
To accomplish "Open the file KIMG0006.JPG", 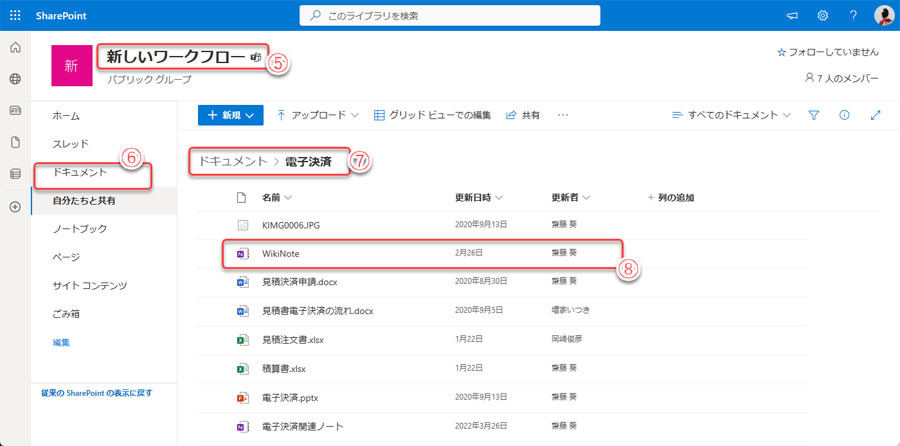I will (x=291, y=225).
